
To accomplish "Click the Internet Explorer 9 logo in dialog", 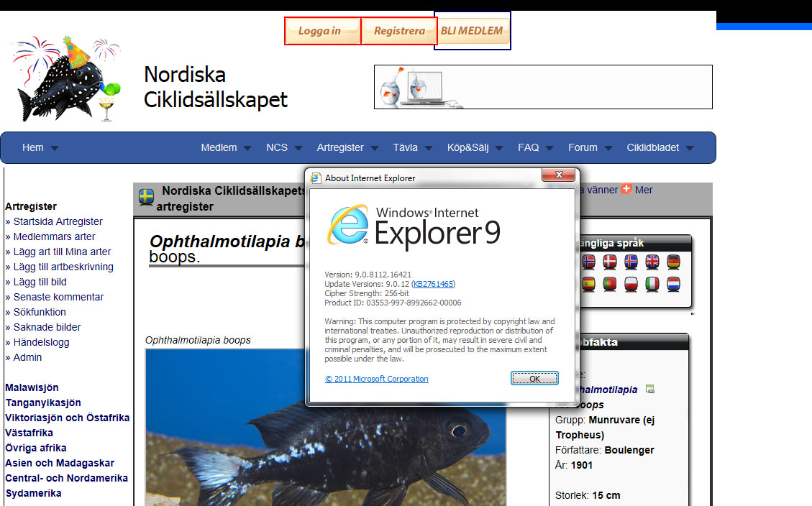I will pyautogui.click(x=349, y=224).
